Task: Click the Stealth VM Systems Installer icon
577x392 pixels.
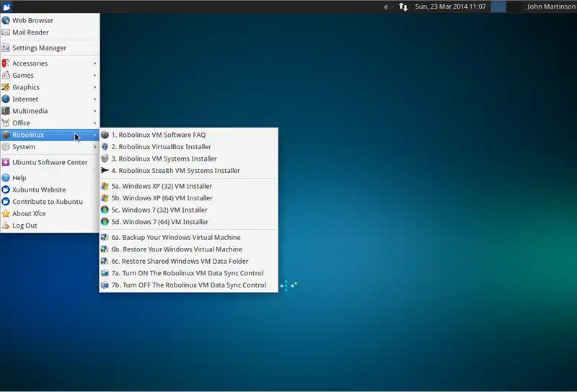Action: click(x=105, y=171)
